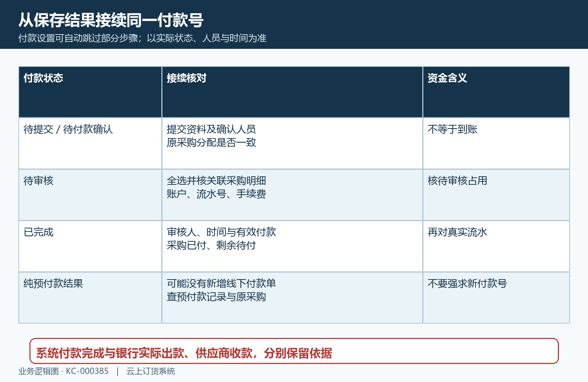Select the 资金含义 column header

pos(496,92)
